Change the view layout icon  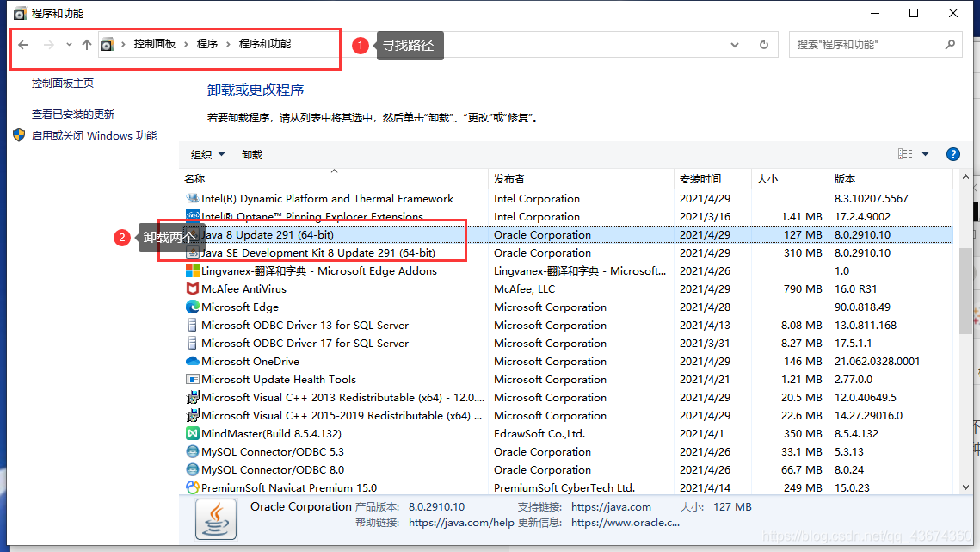(x=905, y=154)
